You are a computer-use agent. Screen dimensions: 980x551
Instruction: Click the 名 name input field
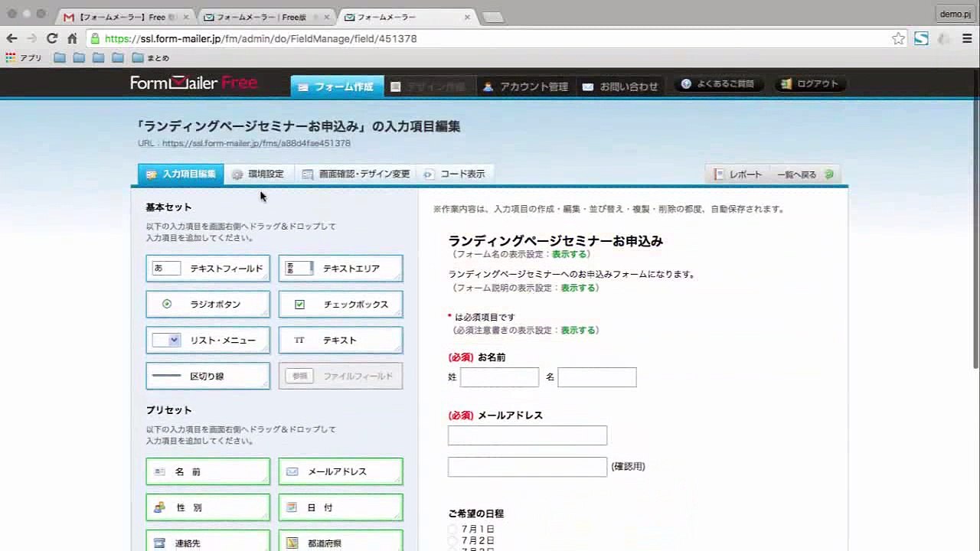[x=597, y=377]
